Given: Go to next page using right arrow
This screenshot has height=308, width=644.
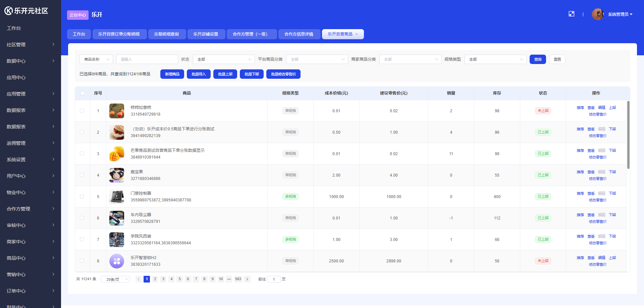Looking at the screenshot, I should tap(247, 279).
